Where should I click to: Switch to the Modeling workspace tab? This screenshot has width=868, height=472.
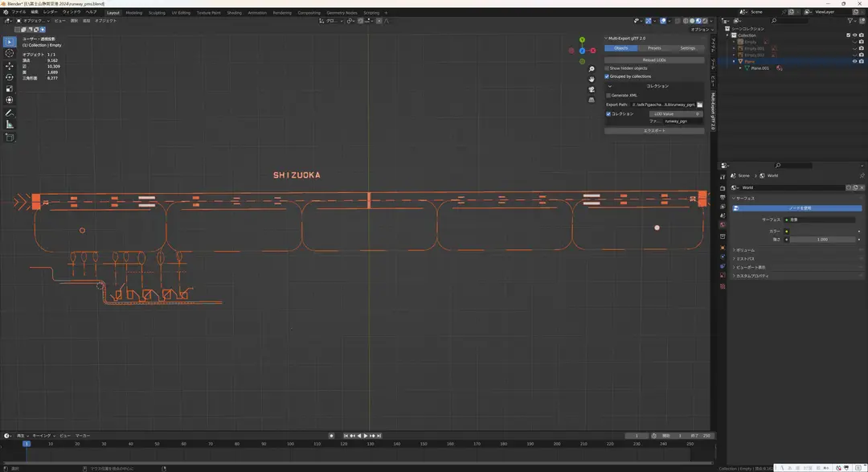[x=134, y=13]
